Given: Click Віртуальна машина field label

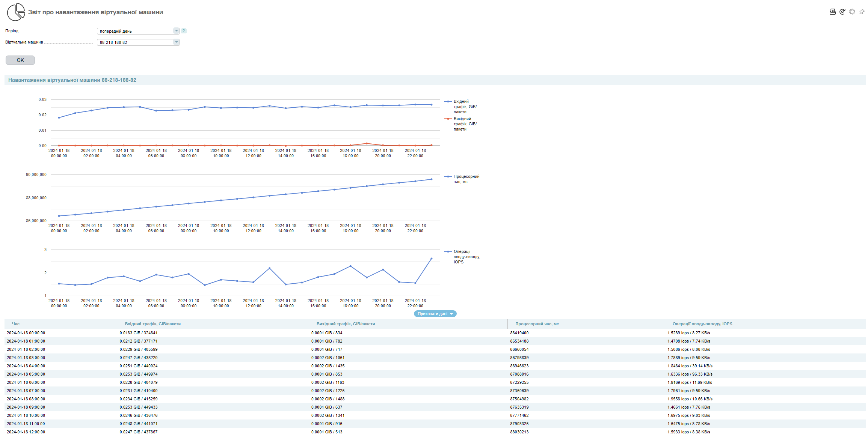Looking at the screenshot, I should [x=24, y=42].
